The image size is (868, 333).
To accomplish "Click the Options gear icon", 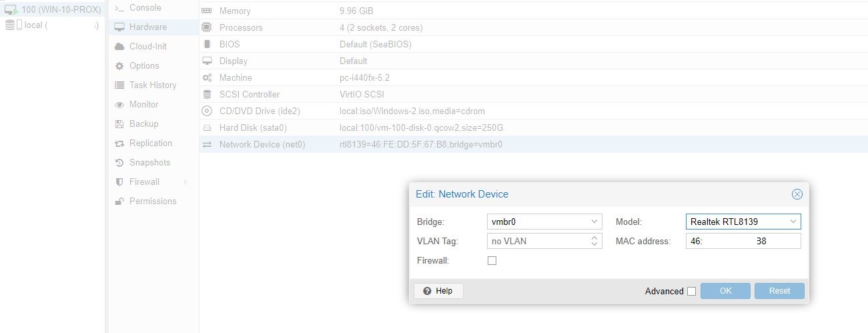I will point(119,66).
